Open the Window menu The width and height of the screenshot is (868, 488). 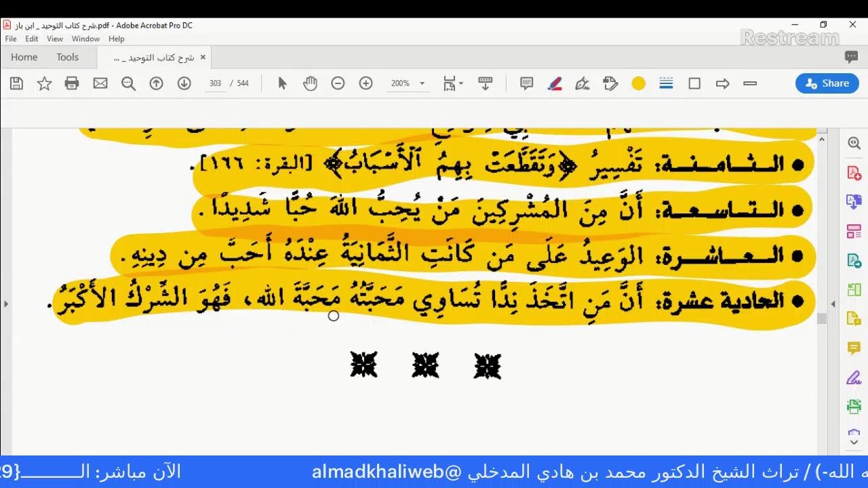click(85, 39)
